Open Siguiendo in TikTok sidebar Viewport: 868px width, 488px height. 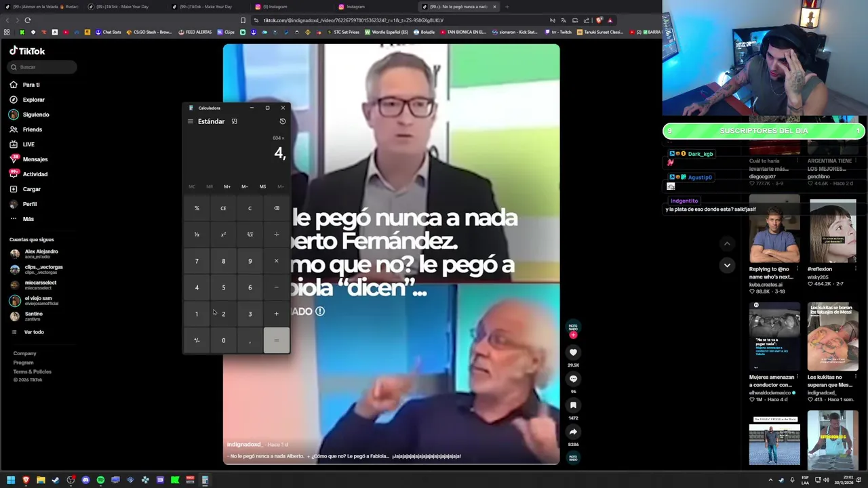(35, 115)
